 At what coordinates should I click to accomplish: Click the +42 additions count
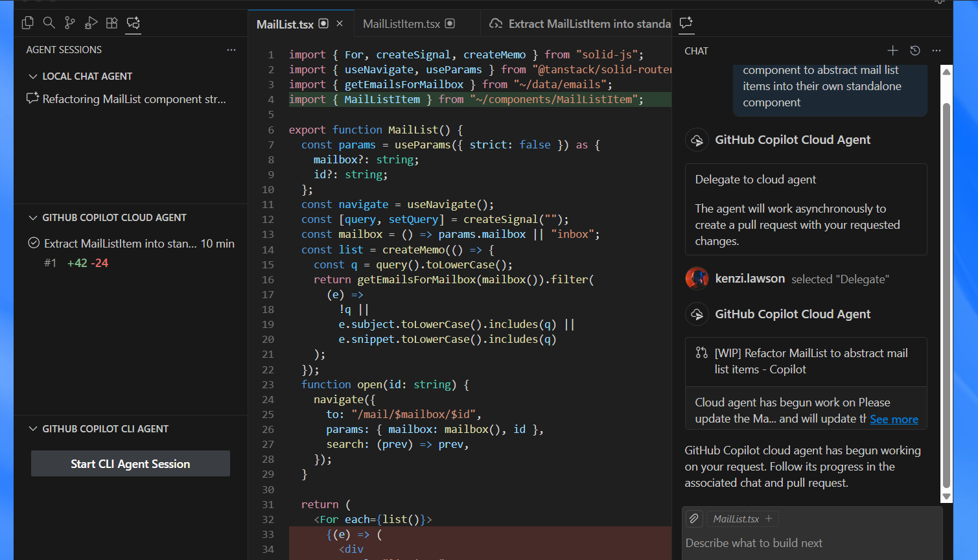(77, 263)
